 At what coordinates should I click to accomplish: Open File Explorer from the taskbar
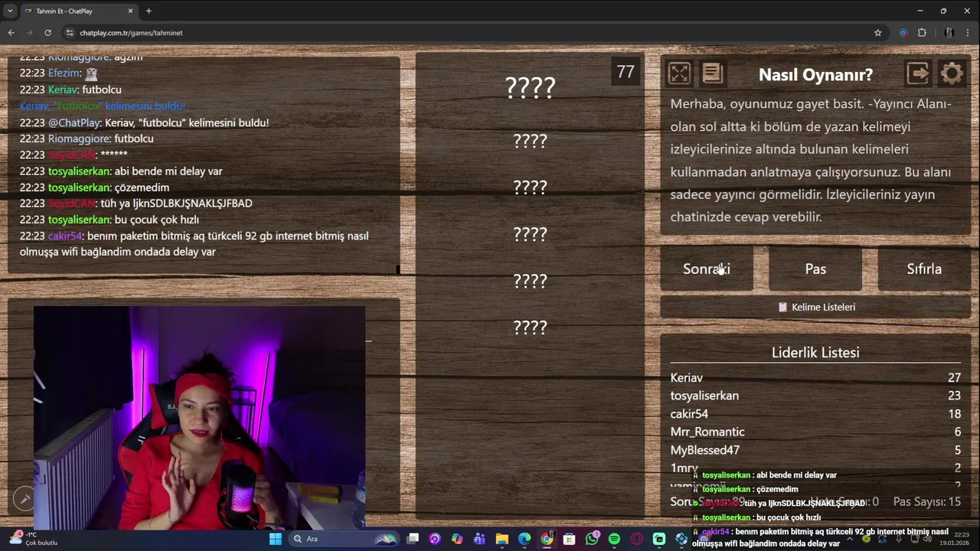click(502, 539)
